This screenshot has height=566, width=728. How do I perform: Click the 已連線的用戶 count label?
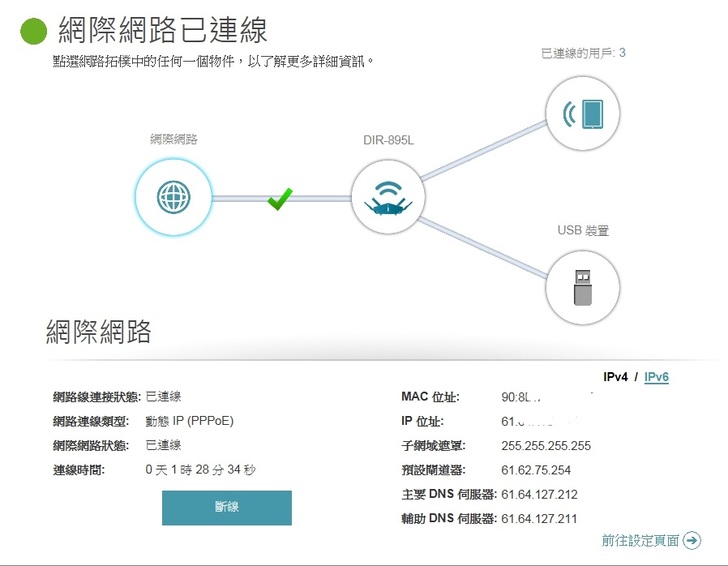[x=583, y=52]
